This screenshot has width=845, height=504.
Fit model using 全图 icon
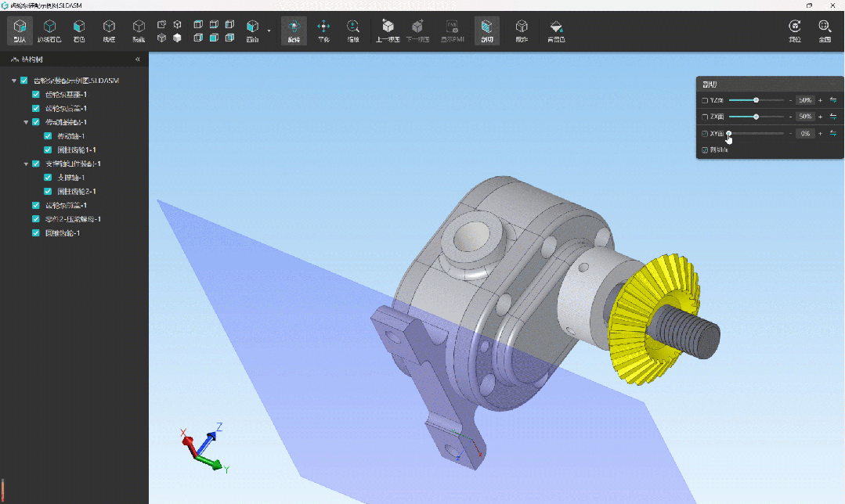[825, 31]
